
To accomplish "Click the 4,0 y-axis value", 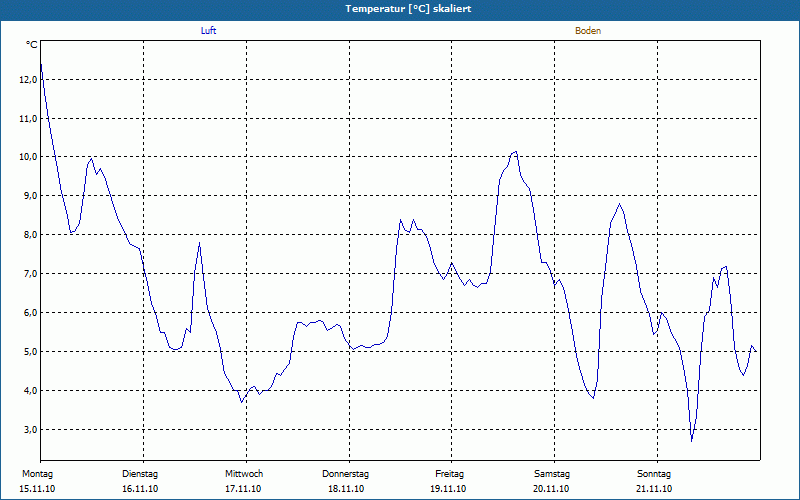I will pos(30,390).
